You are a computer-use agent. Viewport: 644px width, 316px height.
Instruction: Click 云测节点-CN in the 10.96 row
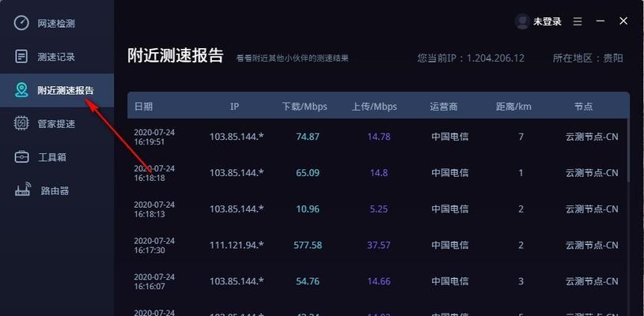pos(592,209)
